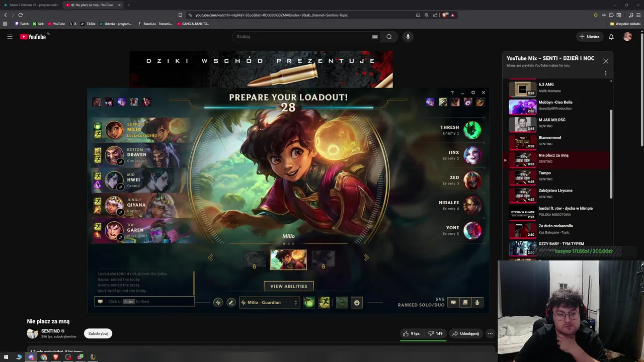Select Draven bottom teammate row
Viewport: 644px width, 362px height.
(141, 155)
